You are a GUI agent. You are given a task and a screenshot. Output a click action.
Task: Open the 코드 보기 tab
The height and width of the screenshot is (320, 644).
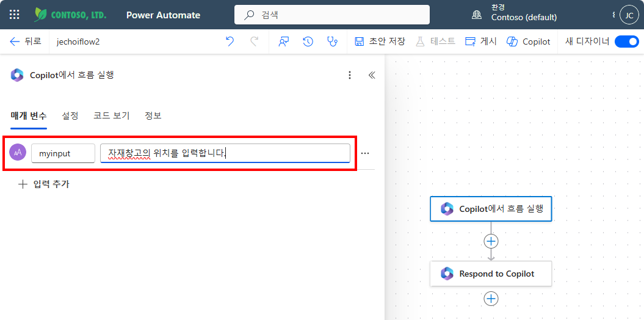click(111, 116)
